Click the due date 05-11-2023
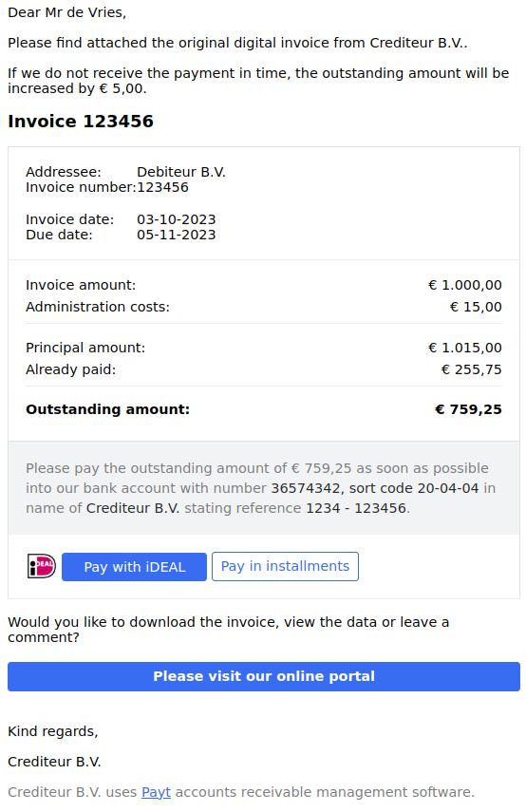The image size is (526, 812). [x=176, y=235]
